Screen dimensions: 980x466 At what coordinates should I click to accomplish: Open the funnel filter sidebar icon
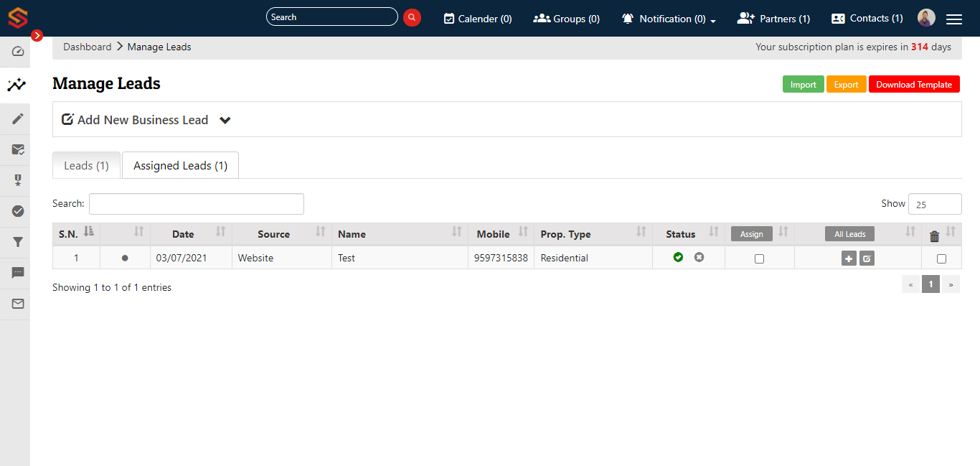coord(18,242)
